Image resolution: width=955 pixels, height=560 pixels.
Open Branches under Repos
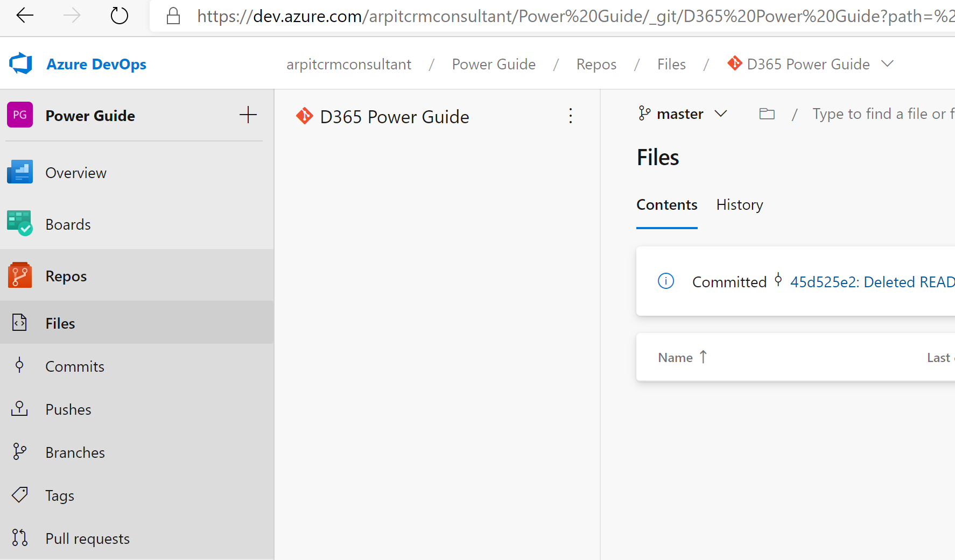pyautogui.click(x=75, y=452)
